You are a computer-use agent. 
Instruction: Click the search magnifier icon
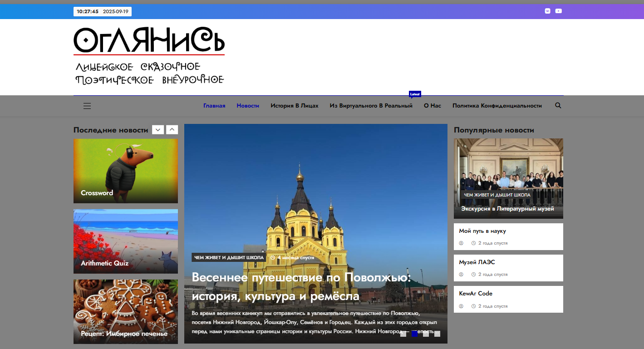click(558, 105)
